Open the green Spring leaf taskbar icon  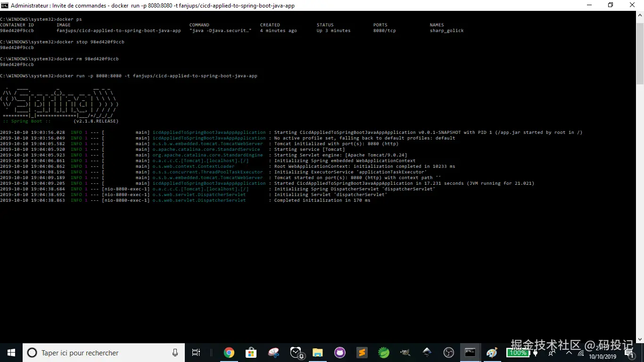[384, 353]
